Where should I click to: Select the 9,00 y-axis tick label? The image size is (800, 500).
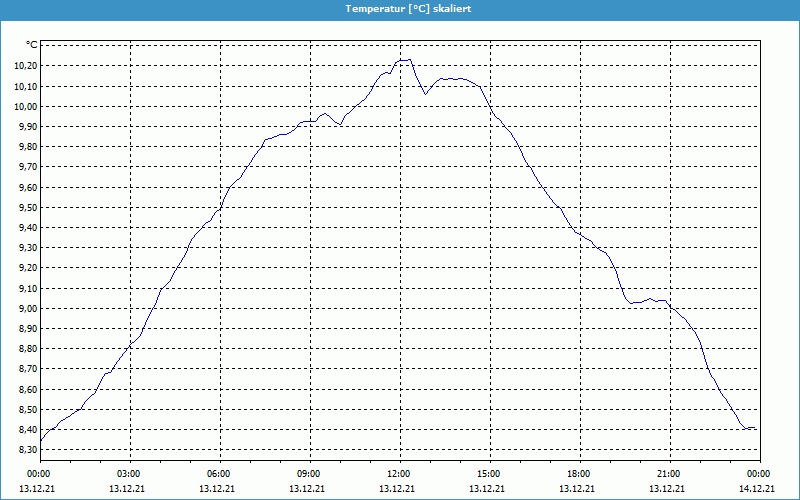pyautogui.click(x=26, y=309)
